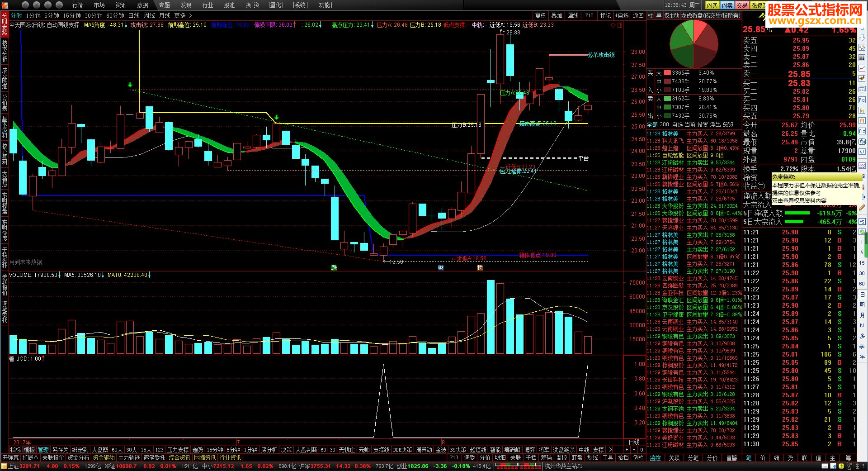
Task: Click the square icon at chart top-right corner
Action: point(620,25)
